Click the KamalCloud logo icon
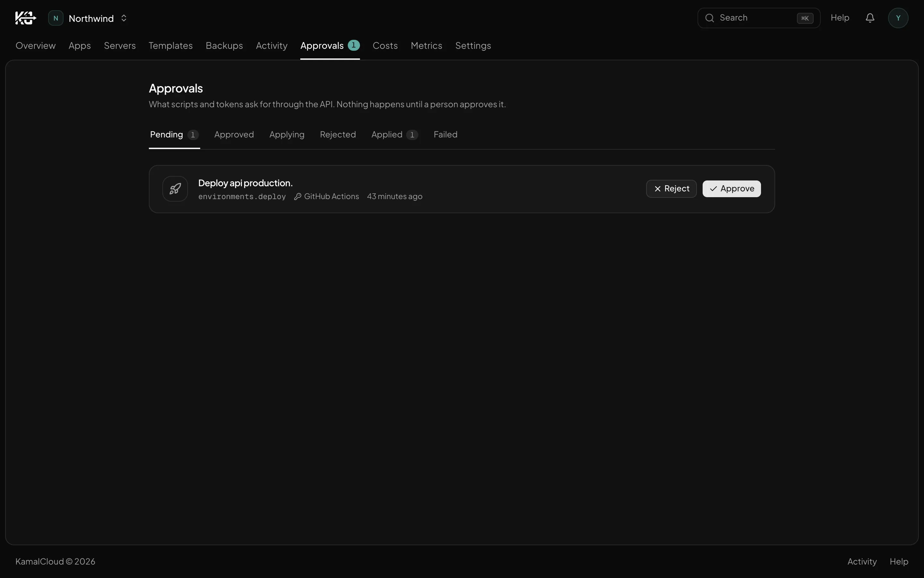924x578 pixels. pos(26,18)
